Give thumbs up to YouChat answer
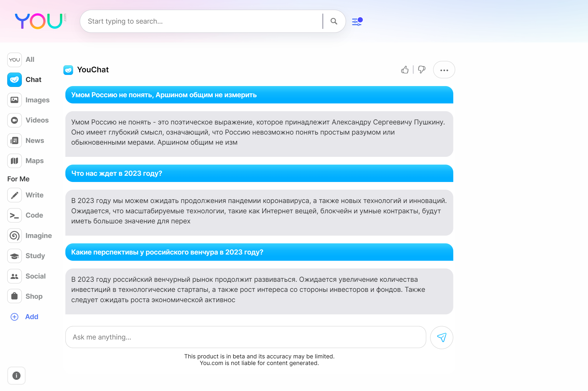The height and width of the screenshot is (391, 588). (405, 70)
